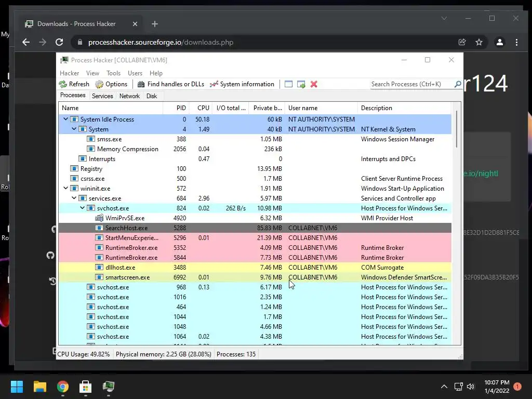
Task: Collapse the System process node
Action: (x=74, y=129)
